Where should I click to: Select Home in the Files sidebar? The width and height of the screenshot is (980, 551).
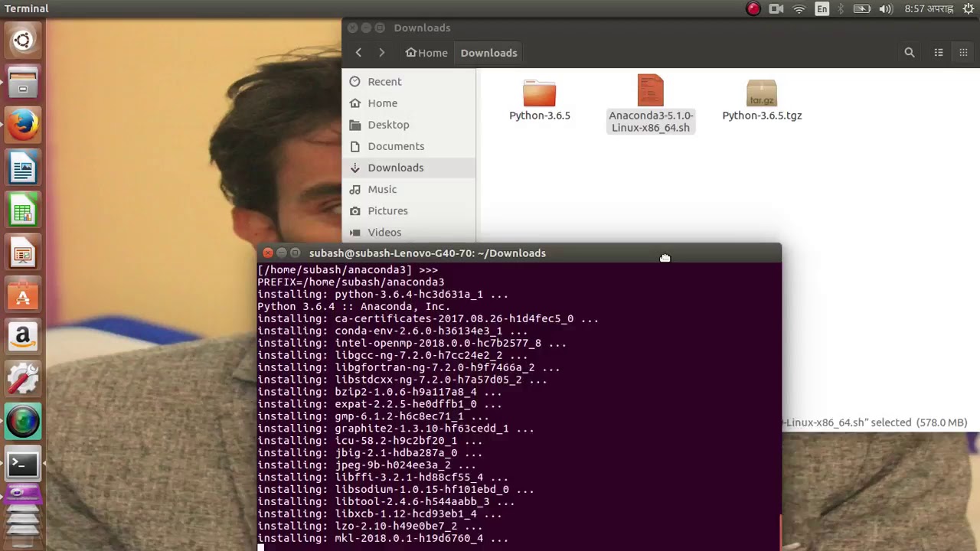[x=409, y=103]
